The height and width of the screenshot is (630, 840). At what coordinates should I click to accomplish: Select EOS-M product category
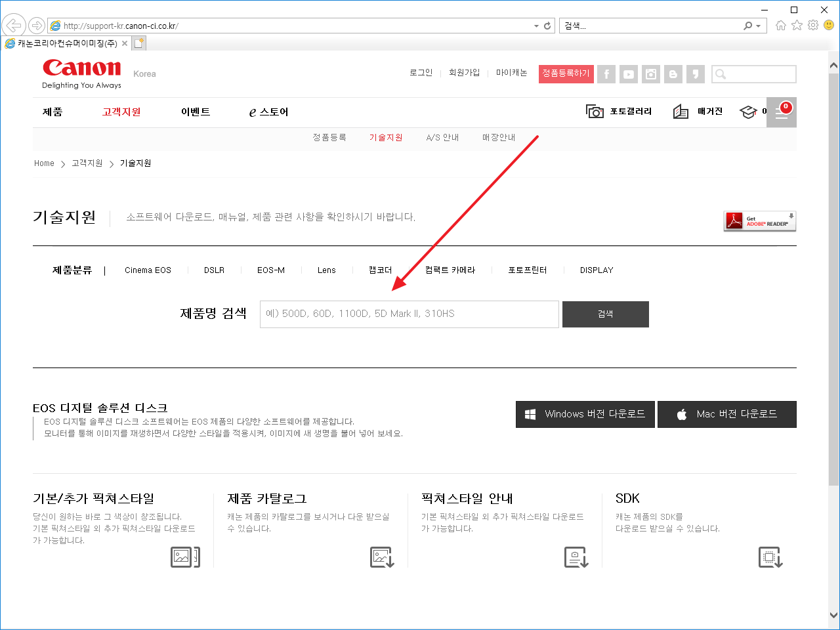tap(271, 270)
